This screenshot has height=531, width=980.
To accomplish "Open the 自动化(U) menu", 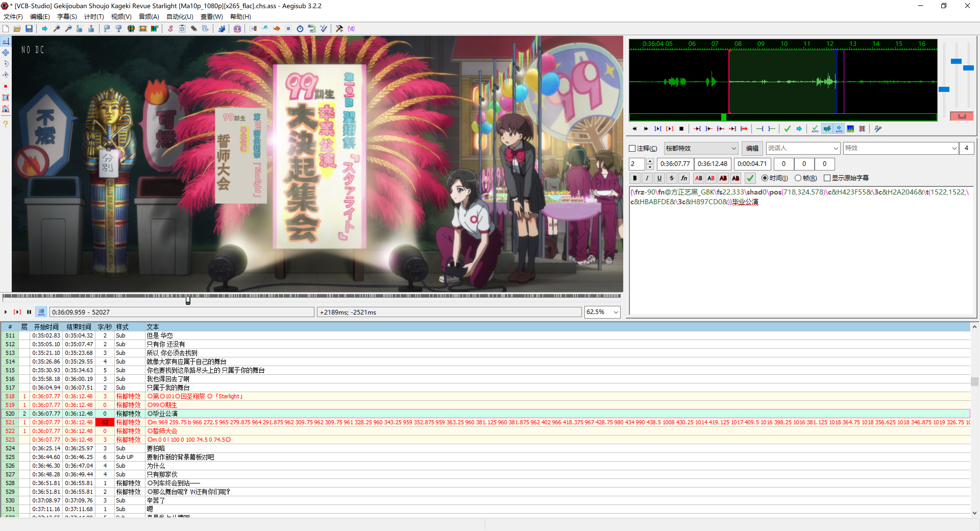I will coord(180,17).
